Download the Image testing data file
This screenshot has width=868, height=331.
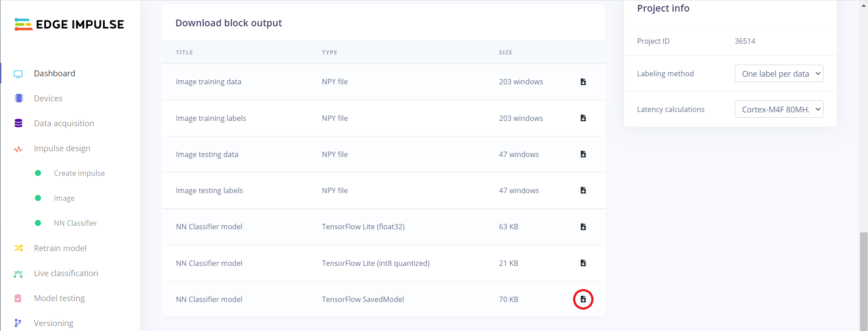pos(583,154)
